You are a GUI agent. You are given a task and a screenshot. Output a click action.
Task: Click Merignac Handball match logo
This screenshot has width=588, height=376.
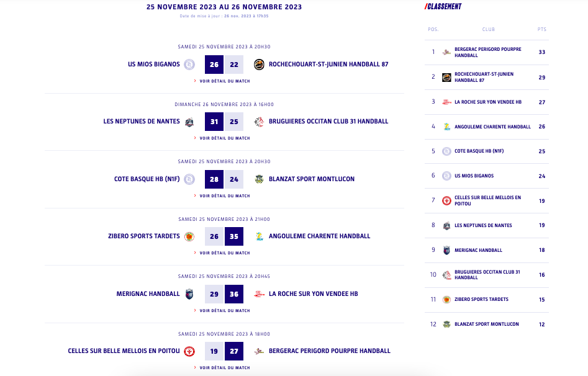(x=189, y=294)
